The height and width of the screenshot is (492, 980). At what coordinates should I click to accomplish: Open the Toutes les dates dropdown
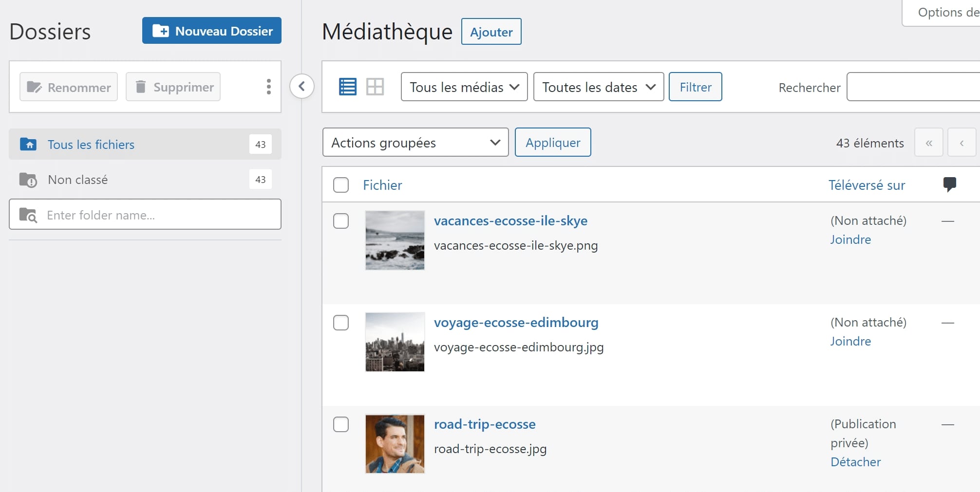pos(599,87)
